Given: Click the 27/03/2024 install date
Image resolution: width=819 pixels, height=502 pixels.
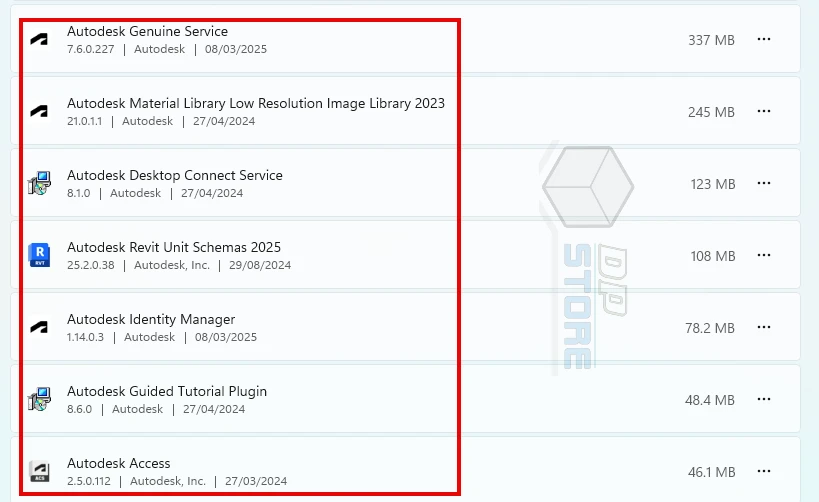Looking at the screenshot, I should point(256,481).
